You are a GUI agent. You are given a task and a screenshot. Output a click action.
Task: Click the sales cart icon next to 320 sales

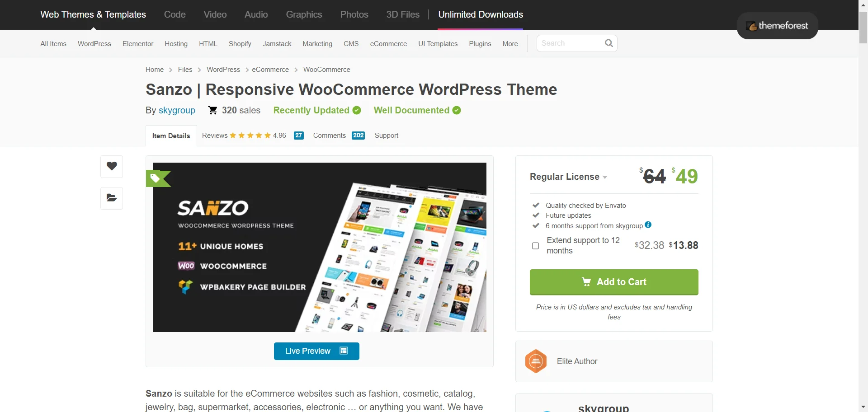(212, 110)
